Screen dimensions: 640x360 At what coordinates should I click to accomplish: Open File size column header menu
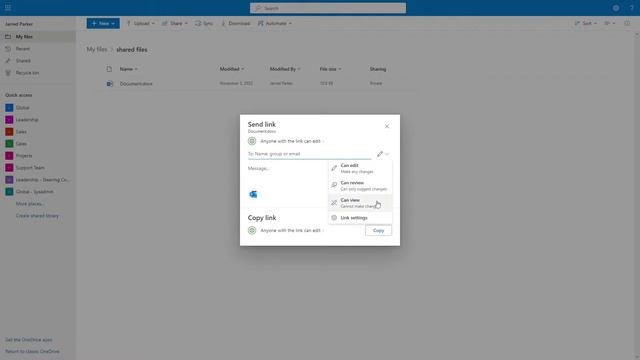[x=330, y=69]
